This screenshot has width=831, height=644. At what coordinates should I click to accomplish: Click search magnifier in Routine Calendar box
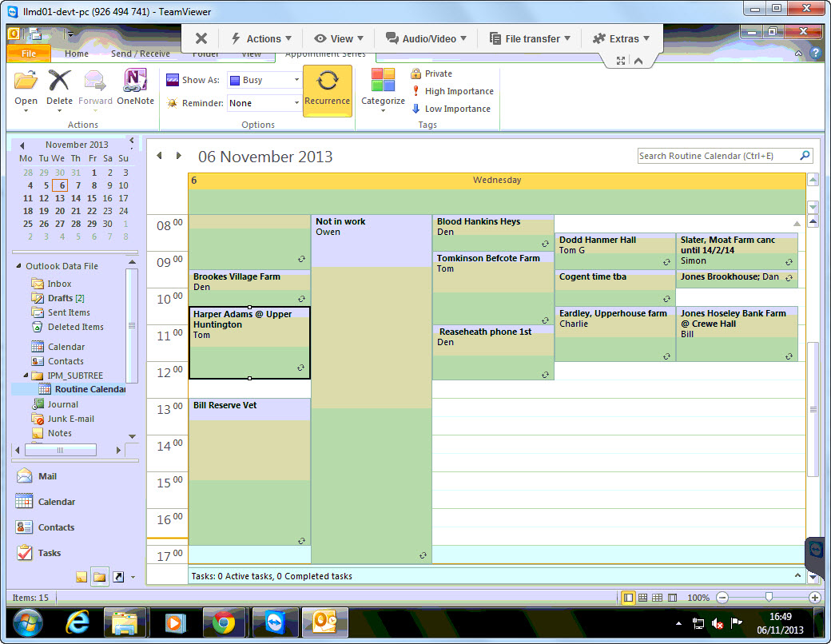click(x=805, y=156)
